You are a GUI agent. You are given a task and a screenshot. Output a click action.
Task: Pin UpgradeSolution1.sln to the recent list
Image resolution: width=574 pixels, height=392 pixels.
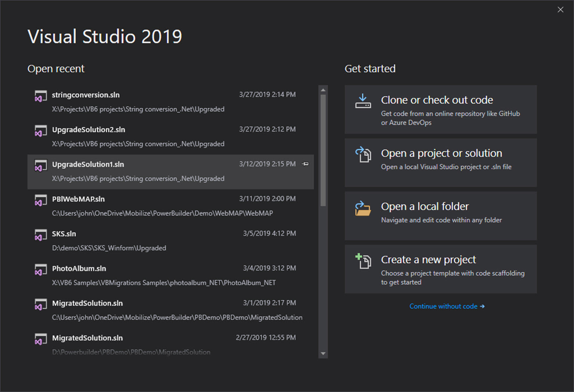305,164
